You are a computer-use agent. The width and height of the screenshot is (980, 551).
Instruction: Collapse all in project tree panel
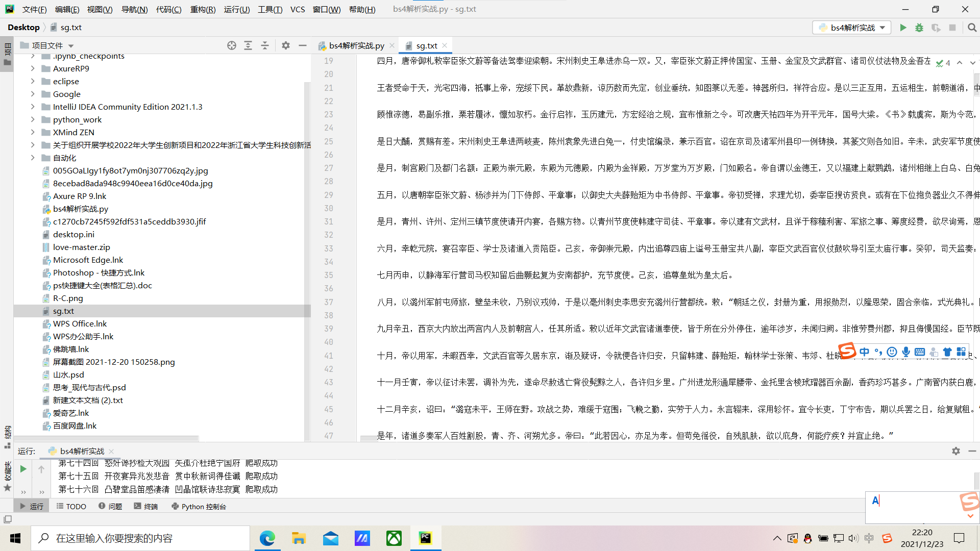point(265,45)
